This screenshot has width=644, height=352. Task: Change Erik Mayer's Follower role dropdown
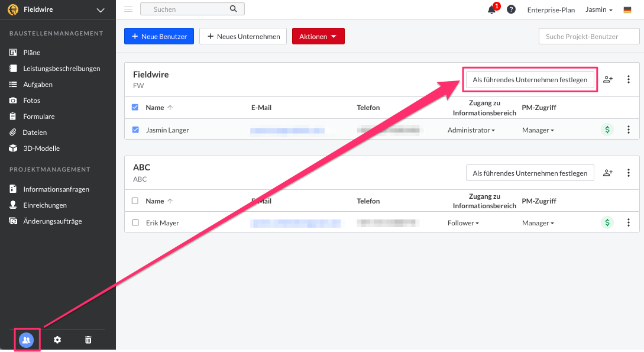coord(463,223)
